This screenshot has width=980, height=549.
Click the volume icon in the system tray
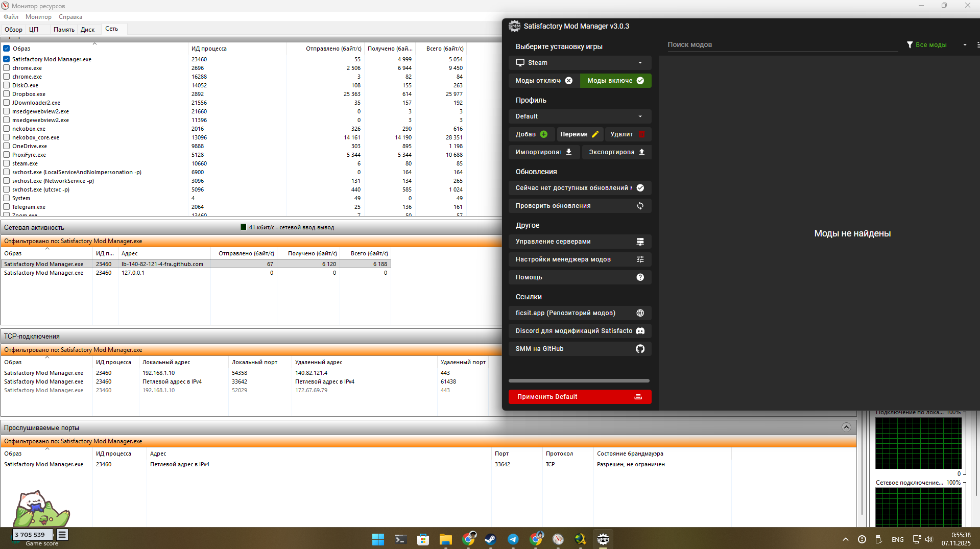[929, 539]
